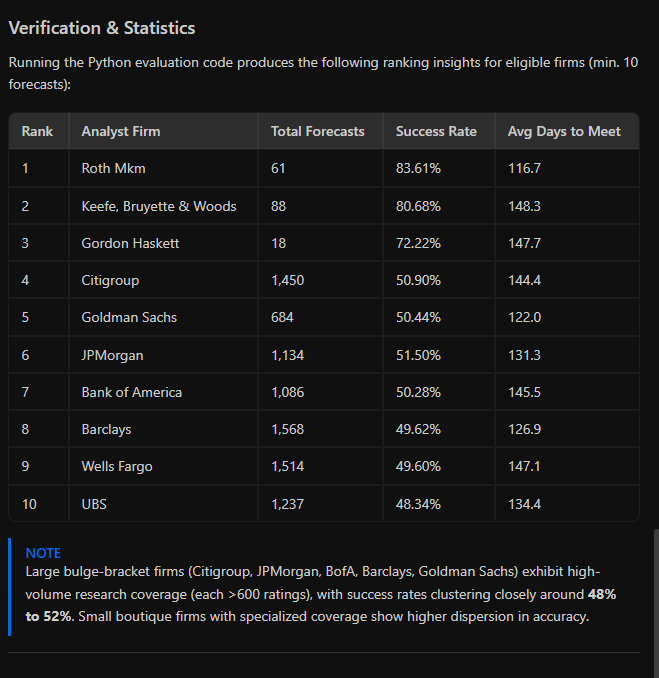Click total forecasts value 1,450
659x678 pixels.
coord(288,280)
